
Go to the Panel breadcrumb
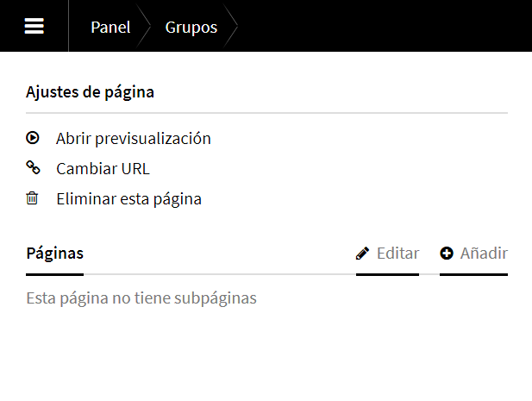click(110, 27)
